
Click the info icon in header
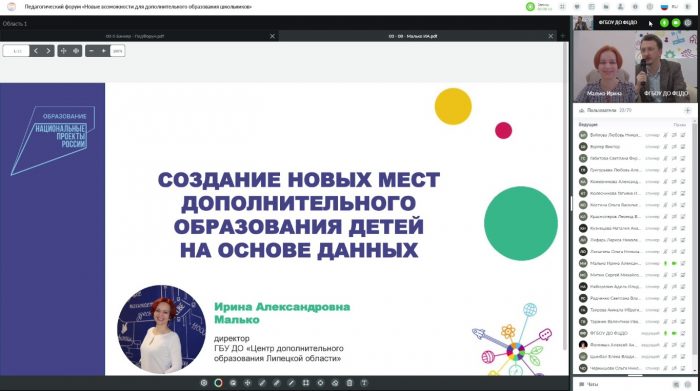[635, 7]
